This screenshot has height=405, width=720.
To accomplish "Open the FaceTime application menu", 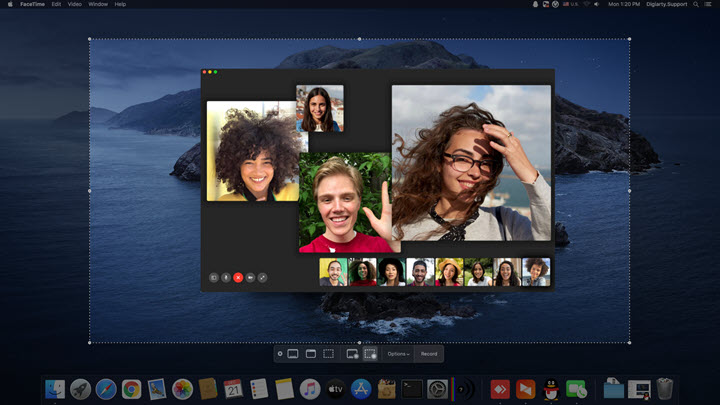I will [x=32, y=4].
